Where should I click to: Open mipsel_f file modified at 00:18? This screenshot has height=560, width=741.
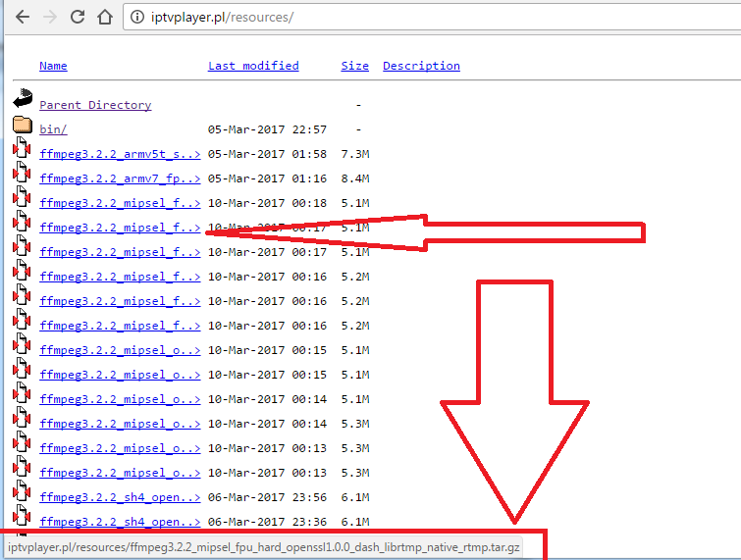point(120,203)
